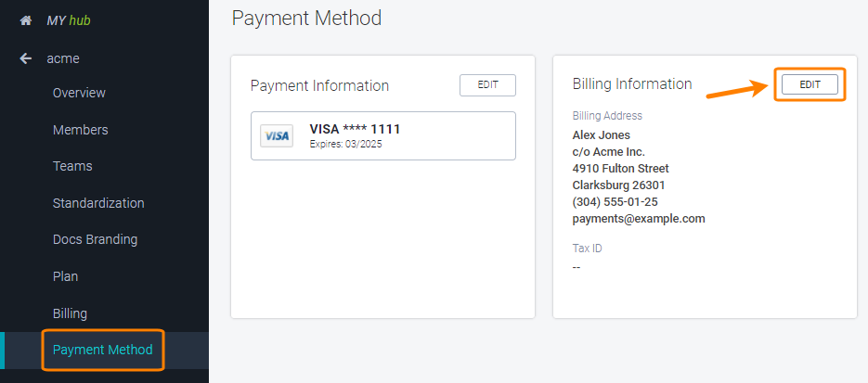Click the Tax ID field value
The image size is (868, 383).
(x=577, y=267)
